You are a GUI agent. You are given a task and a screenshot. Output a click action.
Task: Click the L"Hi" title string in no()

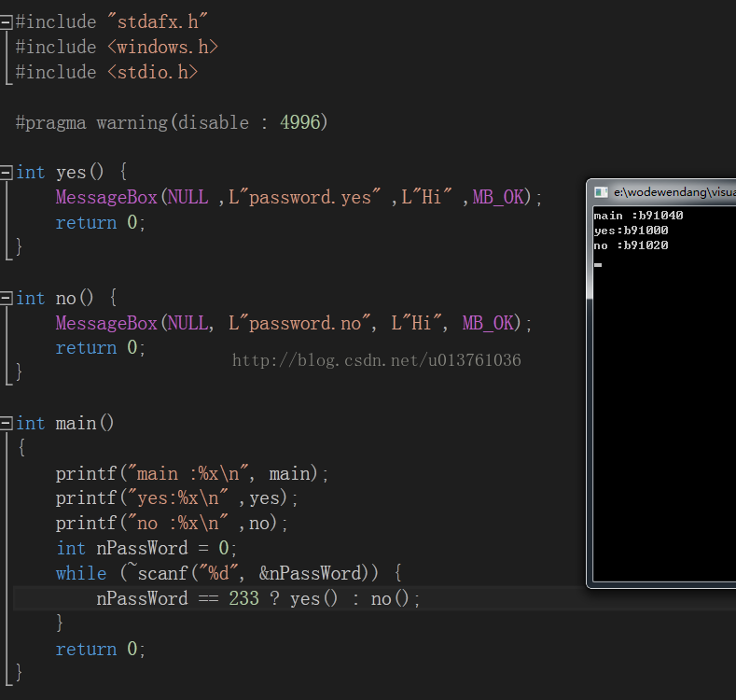pyautogui.click(x=417, y=323)
